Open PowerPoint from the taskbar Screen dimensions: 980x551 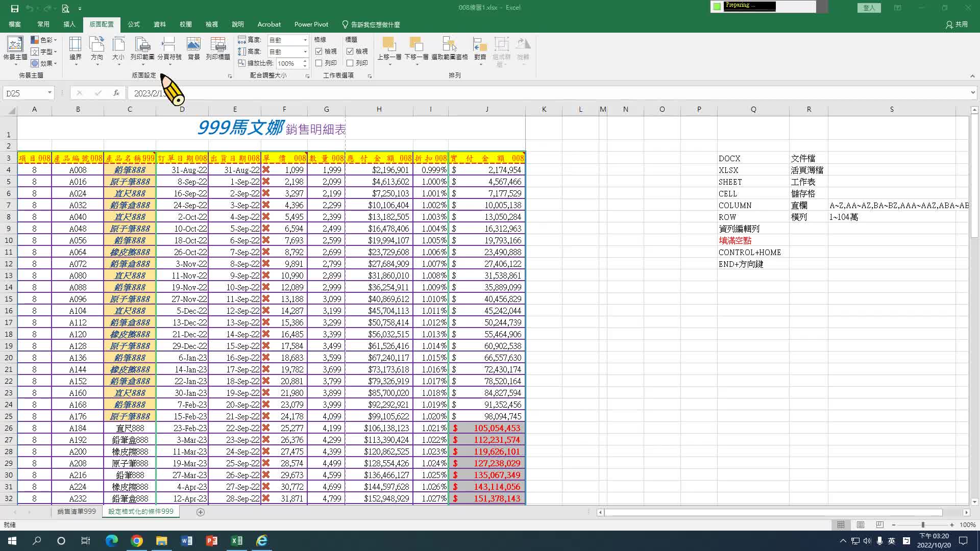point(211,541)
